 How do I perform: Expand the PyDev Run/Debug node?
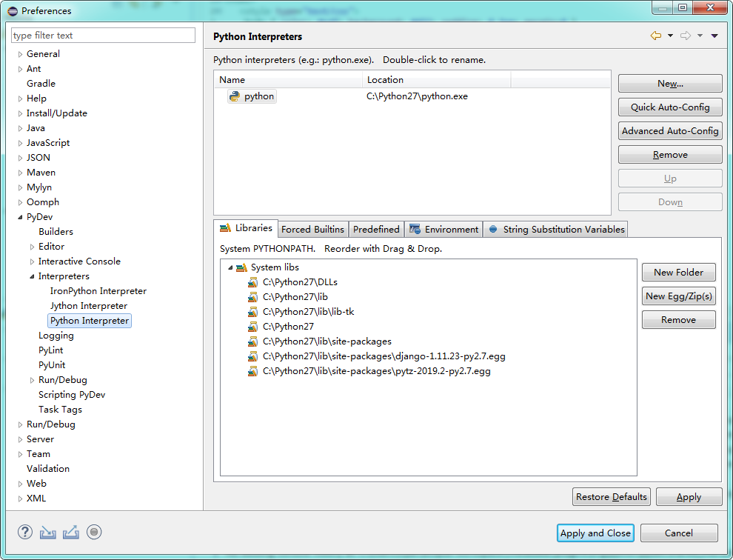coord(32,380)
